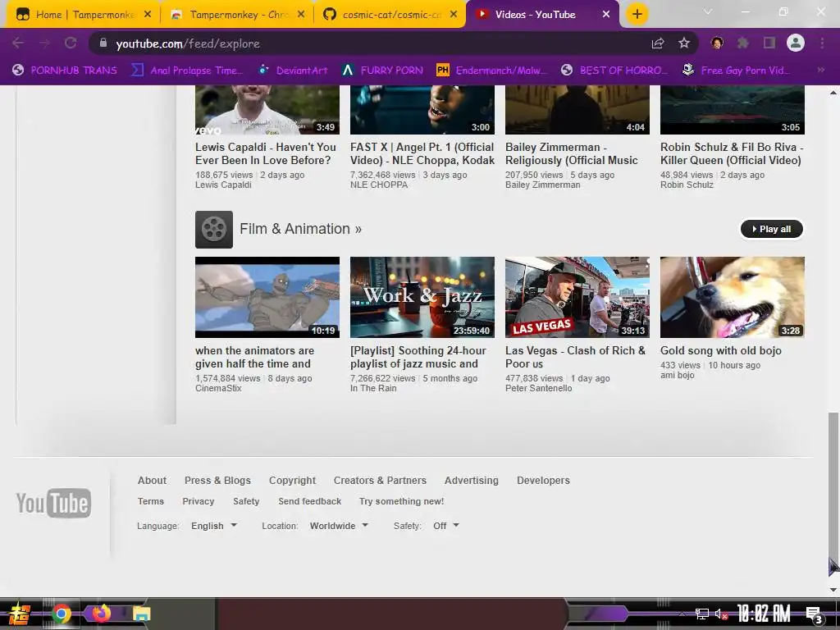The width and height of the screenshot is (840, 630).
Task: Open the animated robot video thumbnail
Action: [x=267, y=297]
